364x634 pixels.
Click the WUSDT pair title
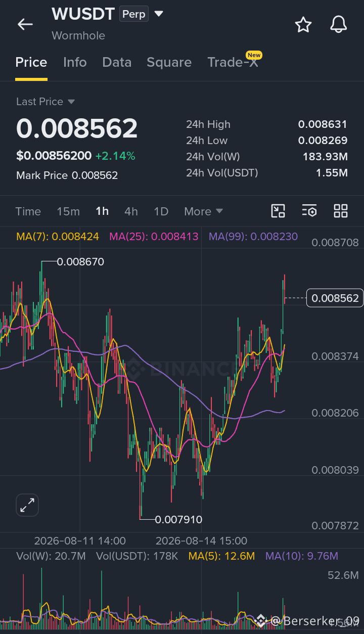tap(83, 14)
